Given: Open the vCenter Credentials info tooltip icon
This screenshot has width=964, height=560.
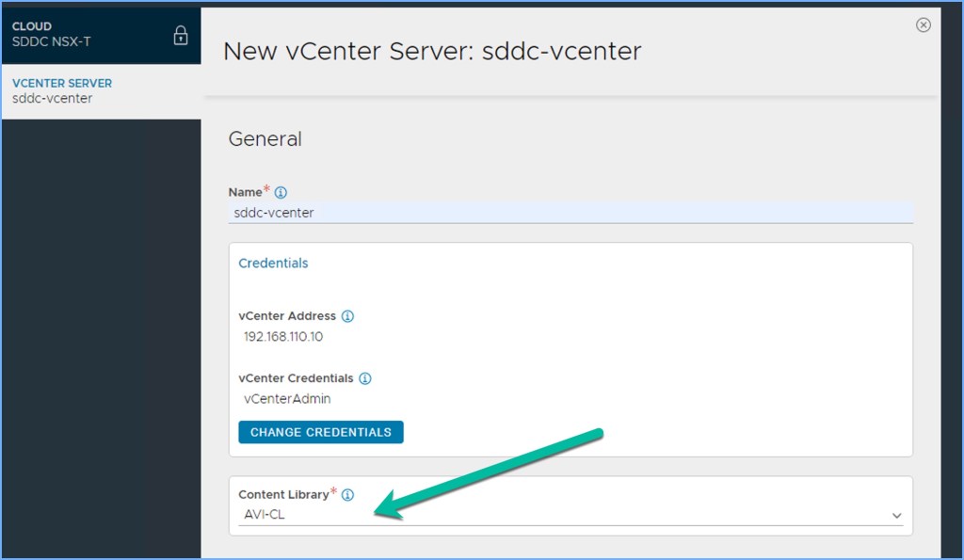Looking at the screenshot, I should pos(365,378).
